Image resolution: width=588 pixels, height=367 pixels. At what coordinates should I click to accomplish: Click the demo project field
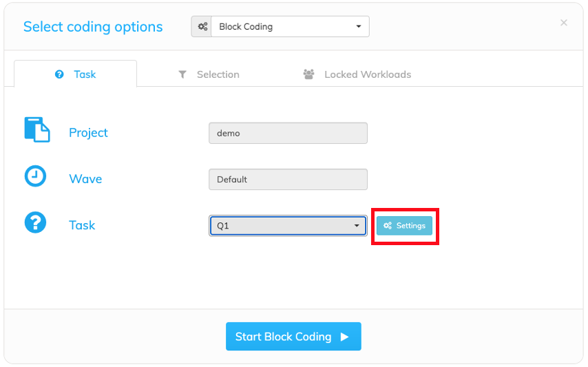pos(288,133)
